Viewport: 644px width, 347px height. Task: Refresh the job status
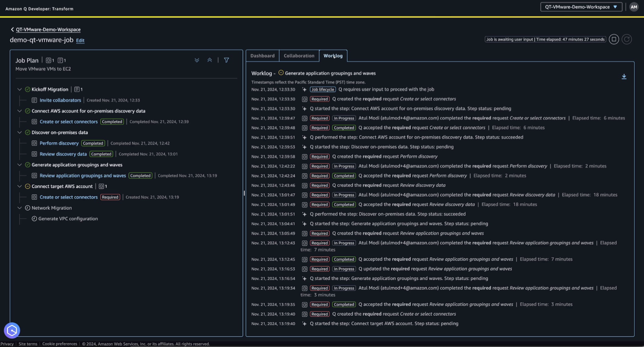point(627,39)
